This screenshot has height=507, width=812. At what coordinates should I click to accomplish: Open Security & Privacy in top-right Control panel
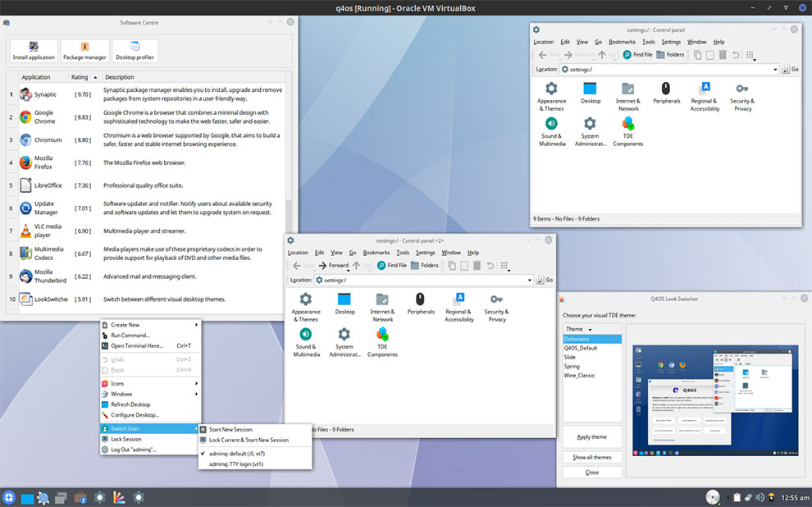(742, 96)
